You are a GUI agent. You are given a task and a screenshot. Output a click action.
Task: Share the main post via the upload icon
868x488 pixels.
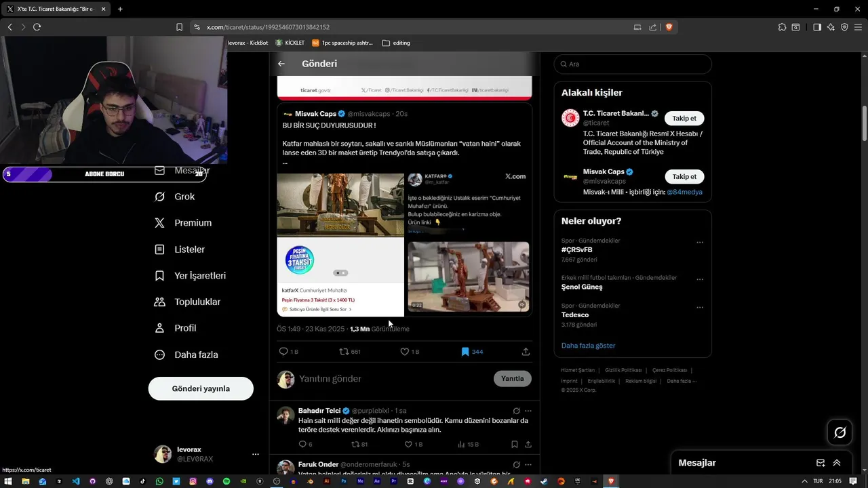click(x=526, y=352)
